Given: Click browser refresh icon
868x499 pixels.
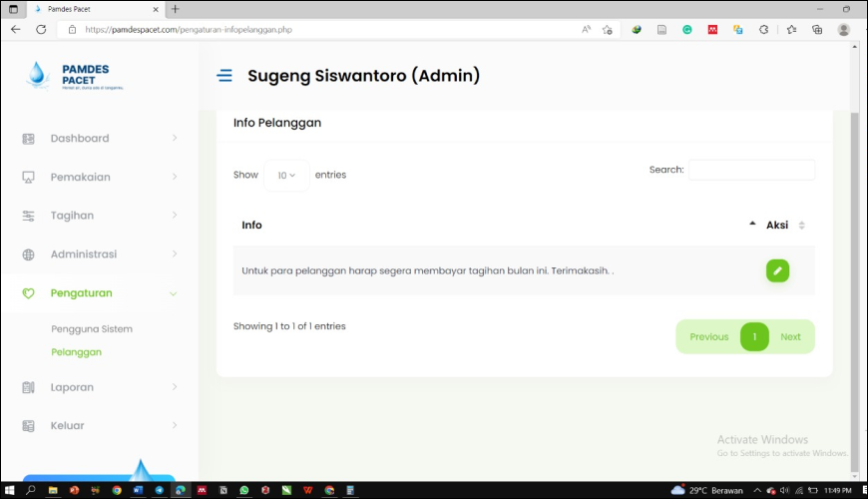Looking at the screenshot, I should coord(41,30).
